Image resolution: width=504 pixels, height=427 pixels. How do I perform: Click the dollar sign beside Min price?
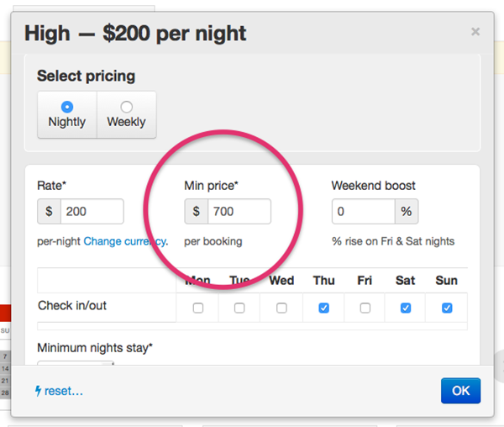196,211
